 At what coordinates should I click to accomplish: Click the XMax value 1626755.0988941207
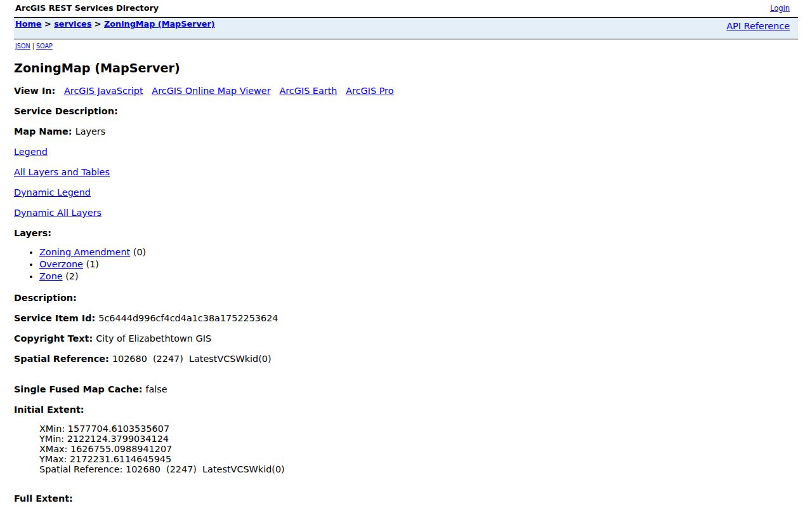click(121, 449)
